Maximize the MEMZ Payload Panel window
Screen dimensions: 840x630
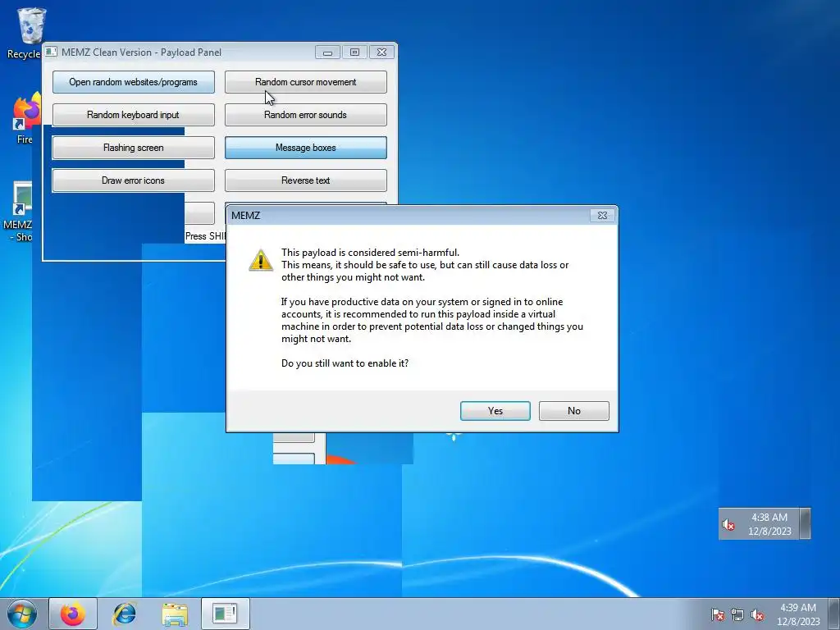click(354, 52)
